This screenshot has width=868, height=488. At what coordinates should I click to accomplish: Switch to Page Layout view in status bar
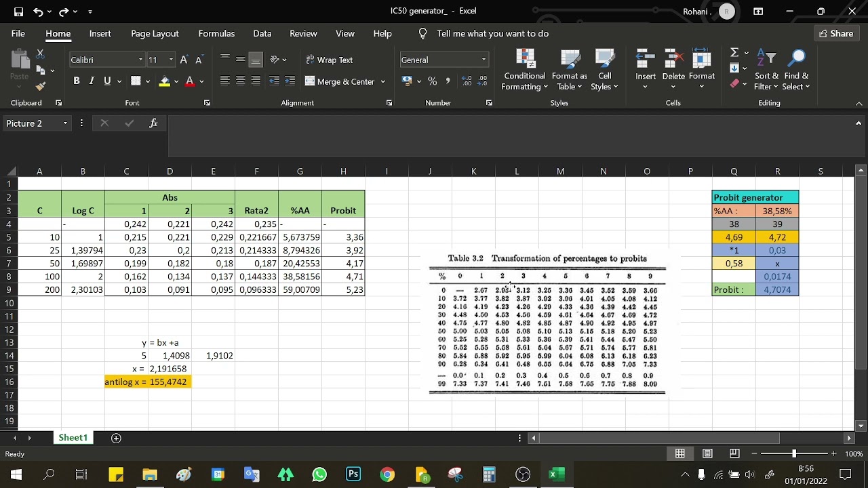pos(707,453)
